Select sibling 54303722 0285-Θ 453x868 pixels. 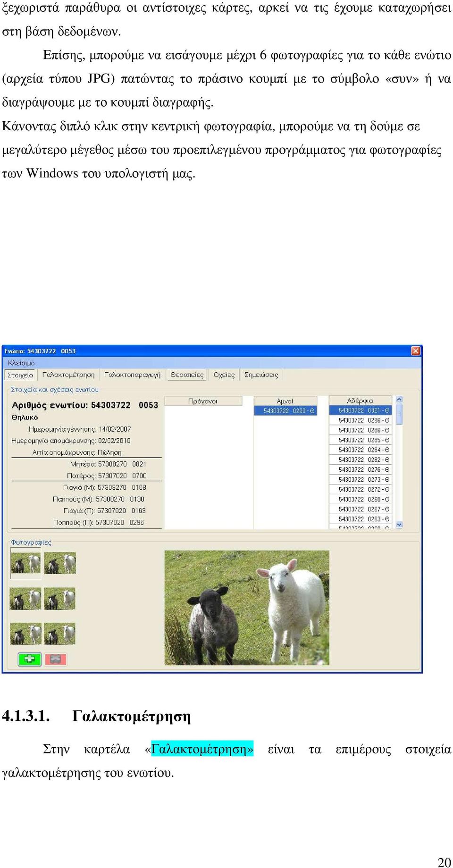(x=361, y=440)
